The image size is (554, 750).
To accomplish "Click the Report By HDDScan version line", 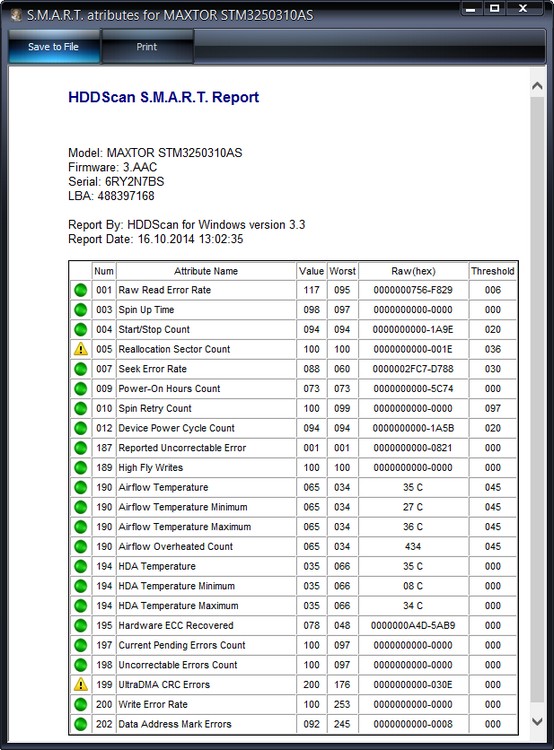I will (187, 225).
